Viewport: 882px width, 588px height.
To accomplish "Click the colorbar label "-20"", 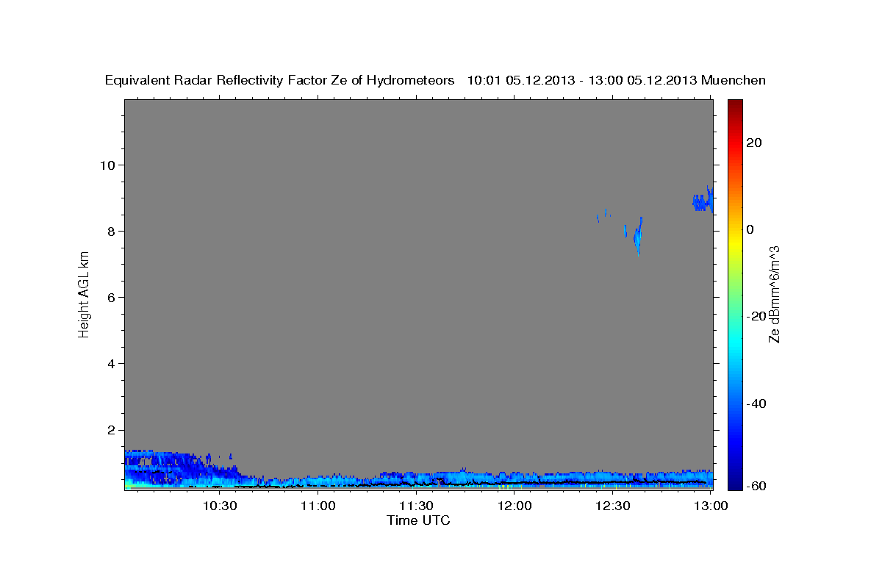I will tap(756, 316).
